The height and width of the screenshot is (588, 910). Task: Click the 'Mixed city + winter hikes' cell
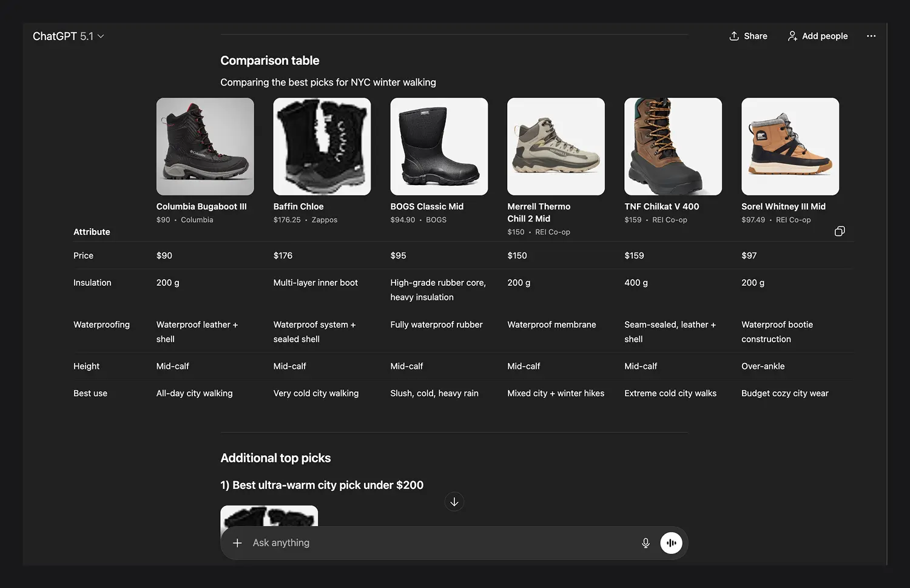[556, 393]
